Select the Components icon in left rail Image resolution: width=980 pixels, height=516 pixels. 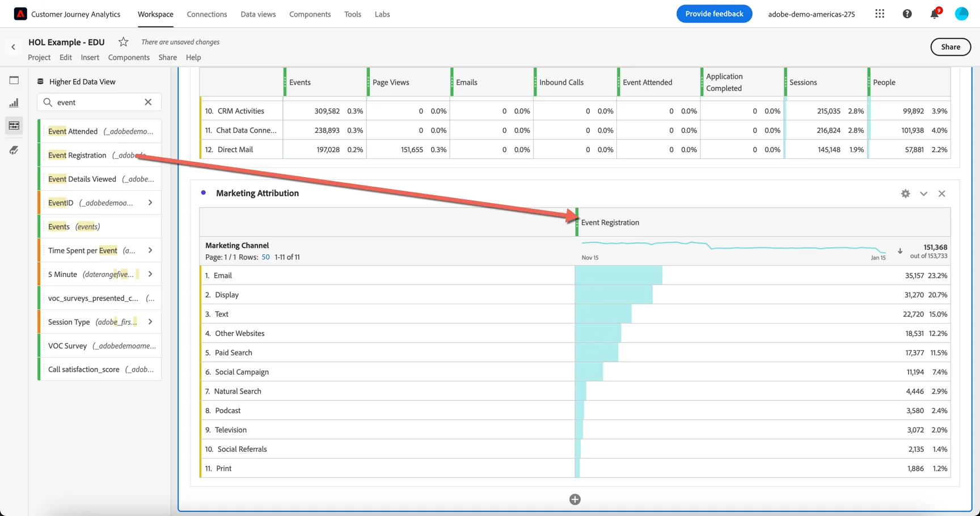14,125
